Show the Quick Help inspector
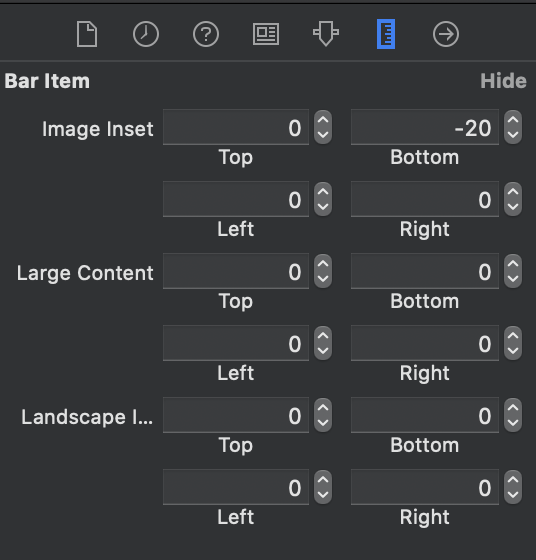 coord(206,34)
